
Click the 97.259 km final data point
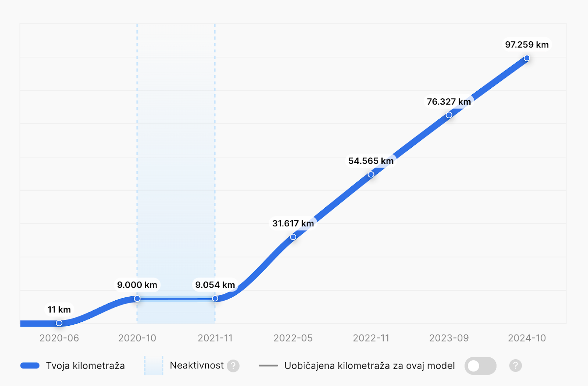point(527,58)
